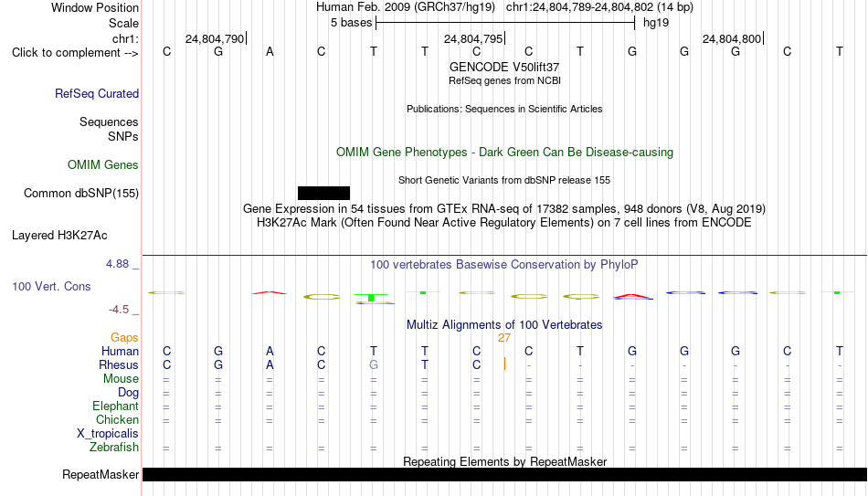Image resolution: width=868 pixels, height=496 pixels.
Task: Select the Mouse alignment row label
Action: [121, 379]
